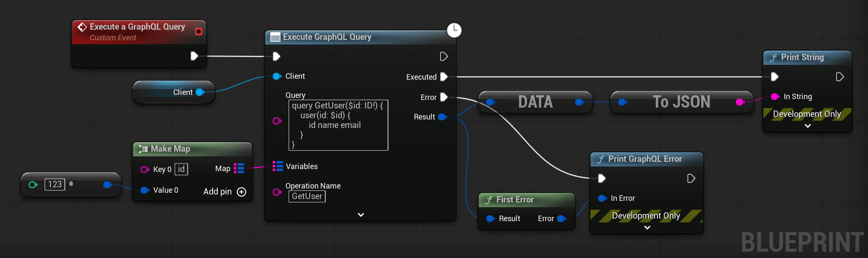Screen dimensions: 868x258
Task: Click the Error output exec pin
Action: pyautogui.click(x=444, y=97)
